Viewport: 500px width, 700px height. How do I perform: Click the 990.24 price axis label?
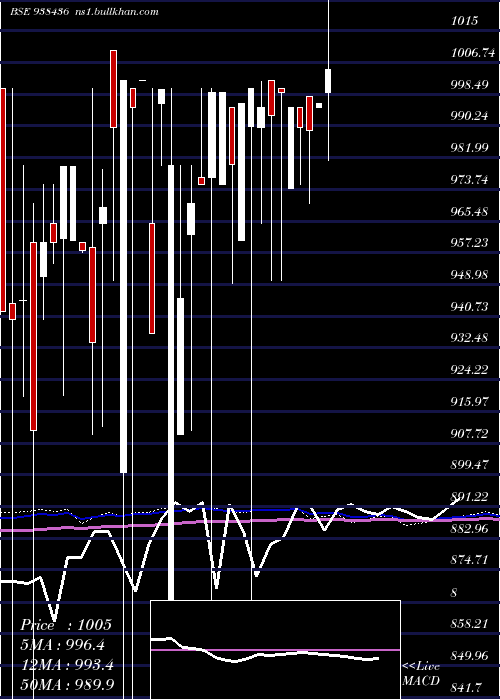469,116
